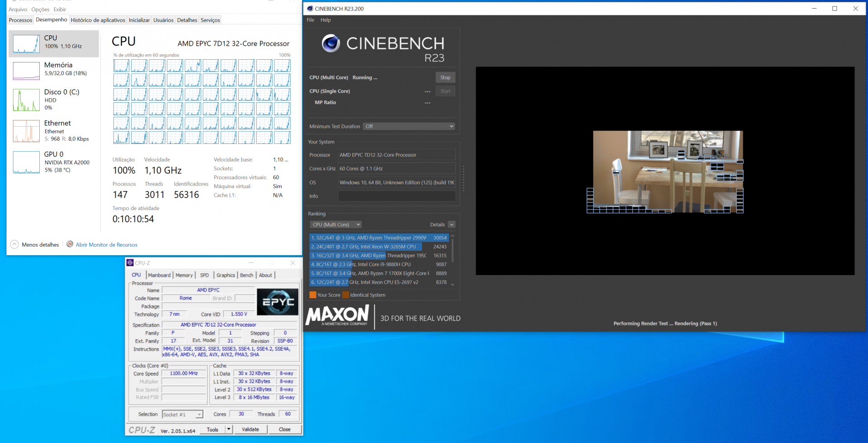The height and width of the screenshot is (443, 868).
Task: Open the Processos tab in Task Manager
Action: [20, 20]
